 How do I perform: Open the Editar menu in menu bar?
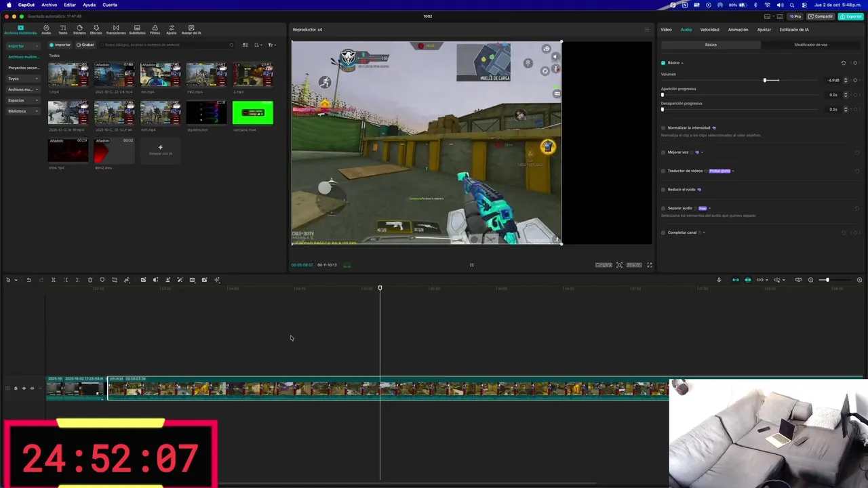point(70,5)
